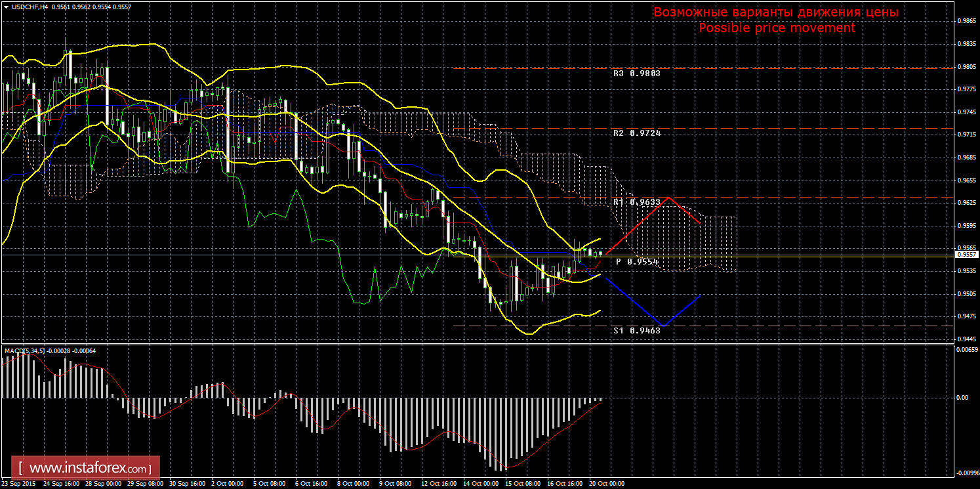The width and height of the screenshot is (980, 489).
Task: Click the 14 Oct 00:00 time label
Action: 480,484
